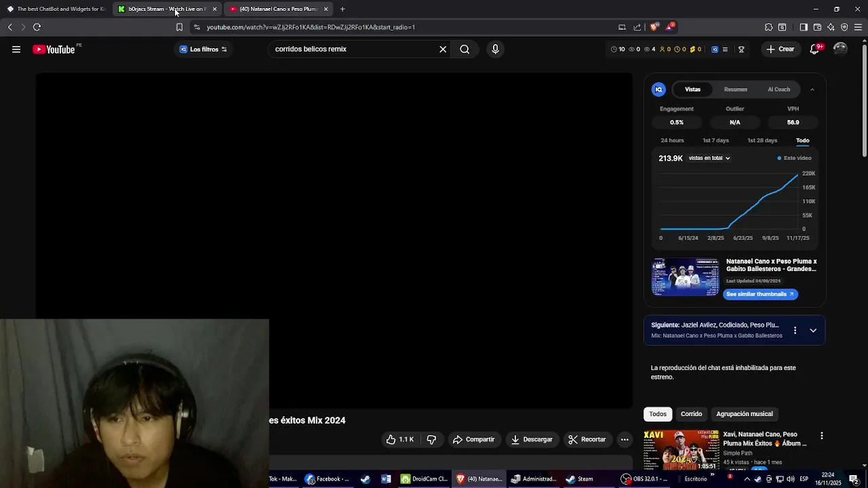Expand the Siguiente playlist panel
The image size is (868, 488).
click(x=813, y=330)
